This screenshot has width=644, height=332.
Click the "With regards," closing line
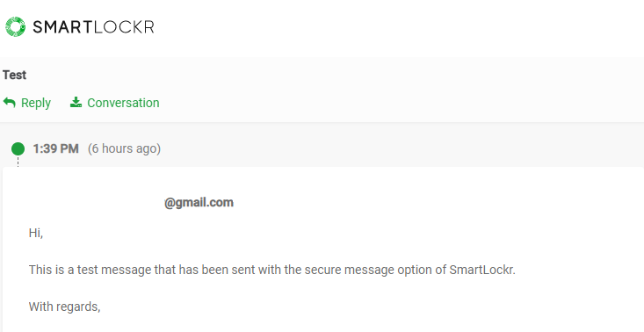click(64, 307)
